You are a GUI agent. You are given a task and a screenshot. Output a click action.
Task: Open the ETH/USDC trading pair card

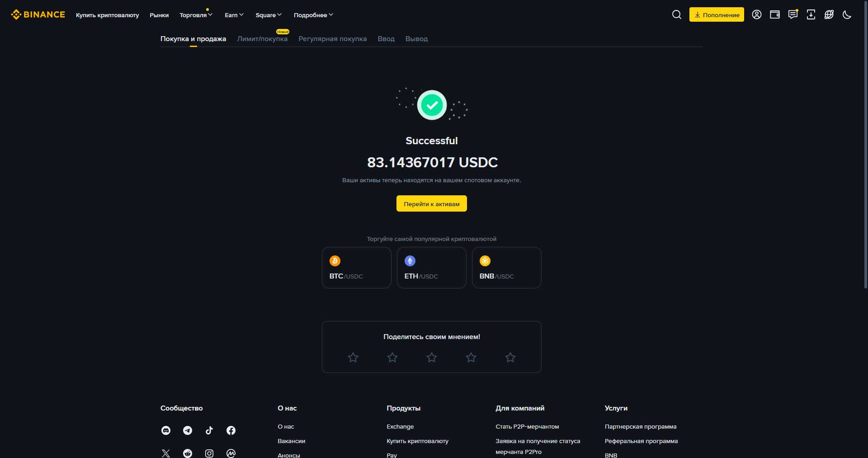[432, 268]
